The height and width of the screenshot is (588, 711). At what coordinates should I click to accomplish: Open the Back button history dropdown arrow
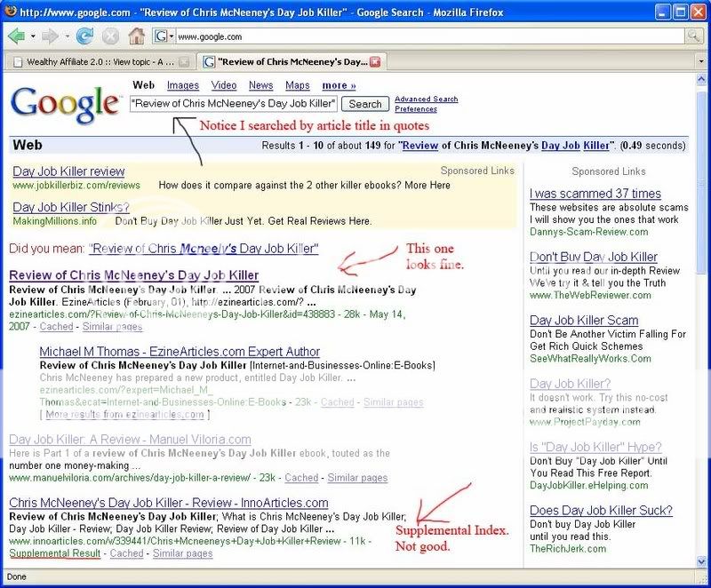coord(33,36)
